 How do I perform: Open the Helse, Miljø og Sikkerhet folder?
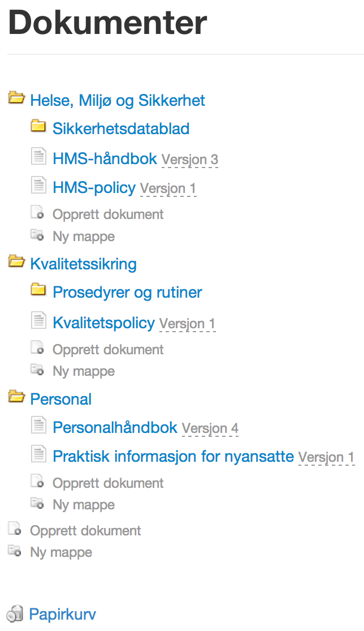coord(117,101)
